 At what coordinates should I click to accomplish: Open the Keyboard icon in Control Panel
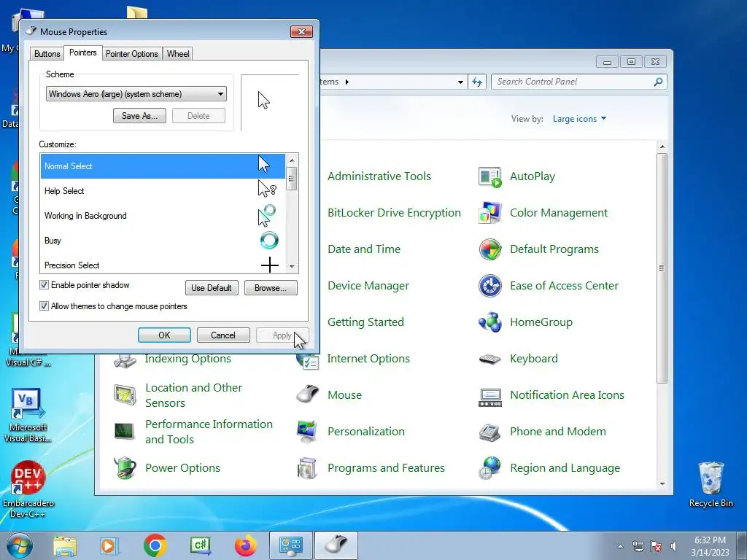click(x=489, y=359)
